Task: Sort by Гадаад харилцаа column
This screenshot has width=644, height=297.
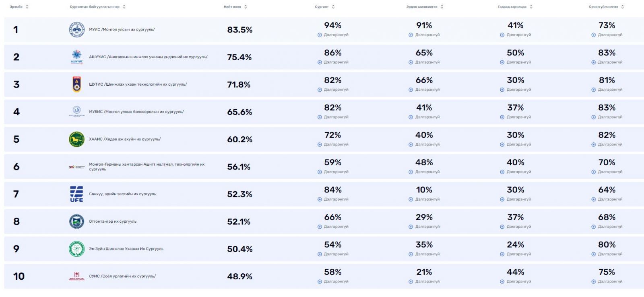Action: (515, 7)
